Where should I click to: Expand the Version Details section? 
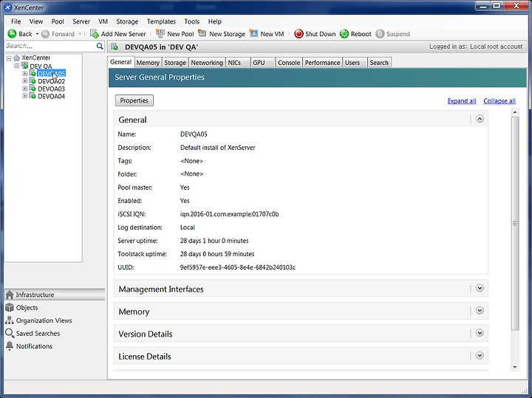click(x=480, y=333)
